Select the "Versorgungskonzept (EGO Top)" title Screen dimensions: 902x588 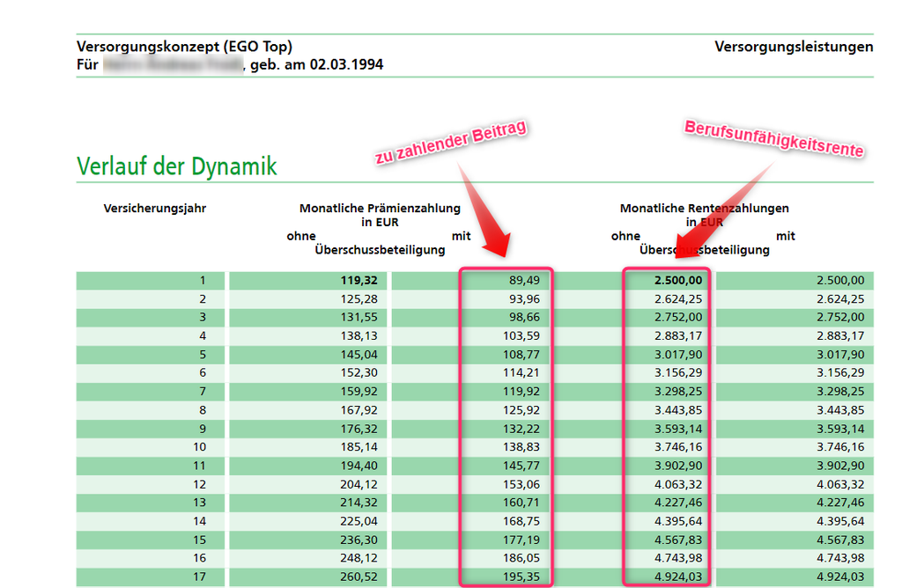[x=184, y=47]
